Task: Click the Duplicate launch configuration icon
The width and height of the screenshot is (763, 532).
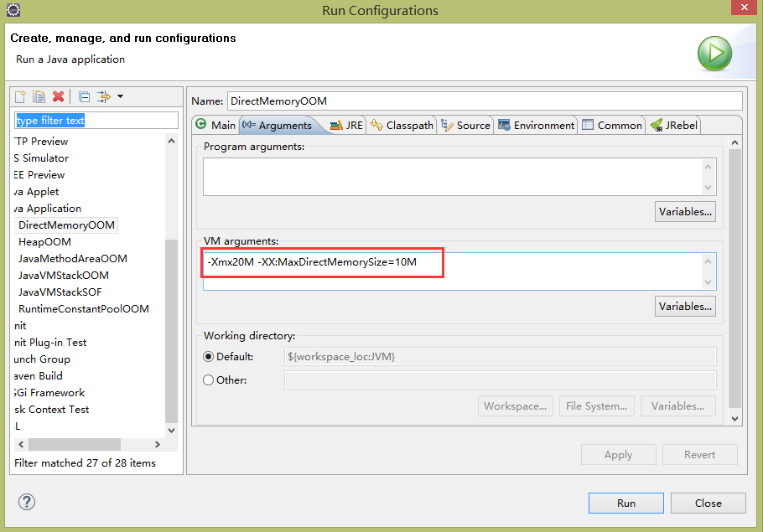Action: (39, 96)
